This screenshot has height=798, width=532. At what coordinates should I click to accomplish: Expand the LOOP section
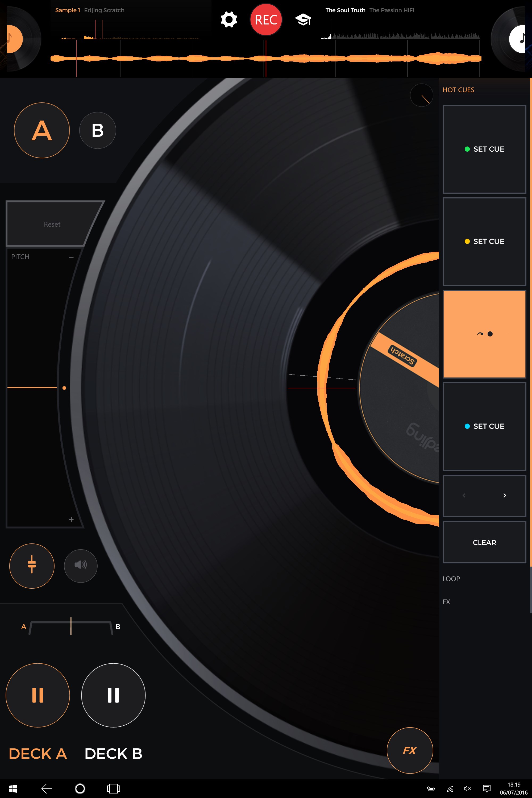pyautogui.click(x=451, y=579)
